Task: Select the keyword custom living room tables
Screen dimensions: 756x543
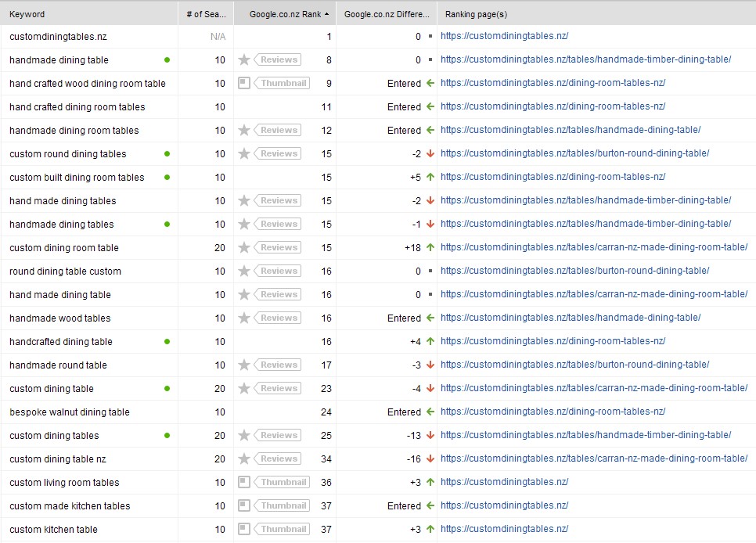Action: (64, 482)
